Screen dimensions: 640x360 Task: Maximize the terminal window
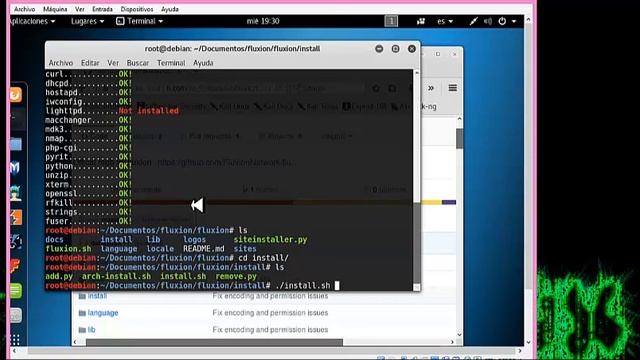click(396, 49)
